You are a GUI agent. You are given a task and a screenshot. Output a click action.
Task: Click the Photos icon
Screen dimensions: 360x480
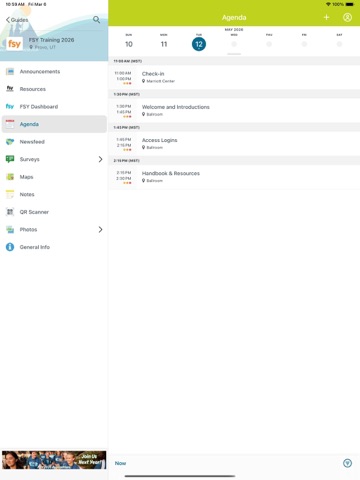tap(10, 229)
